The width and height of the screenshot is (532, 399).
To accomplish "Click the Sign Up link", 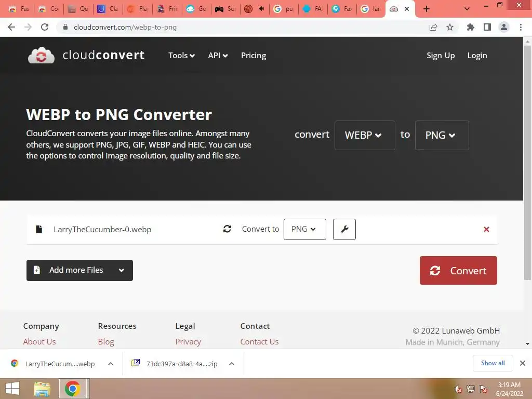I will click(441, 55).
